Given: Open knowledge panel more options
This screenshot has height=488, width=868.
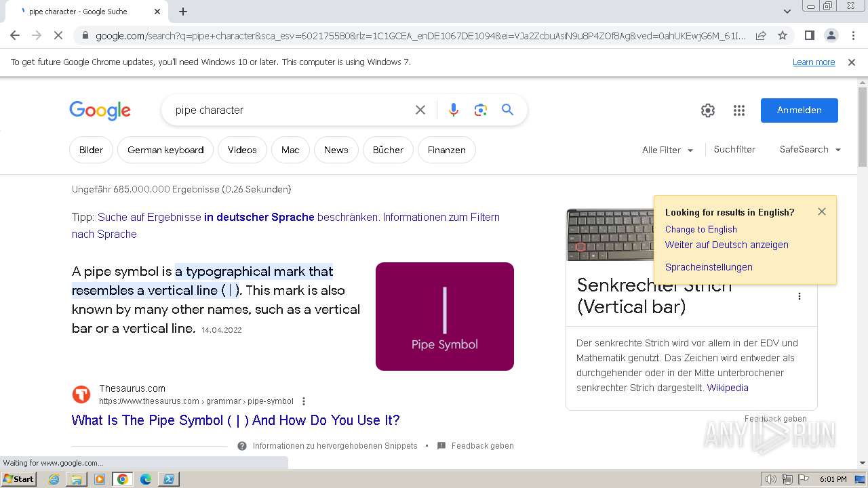Looking at the screenshot, I should point(800,296).
